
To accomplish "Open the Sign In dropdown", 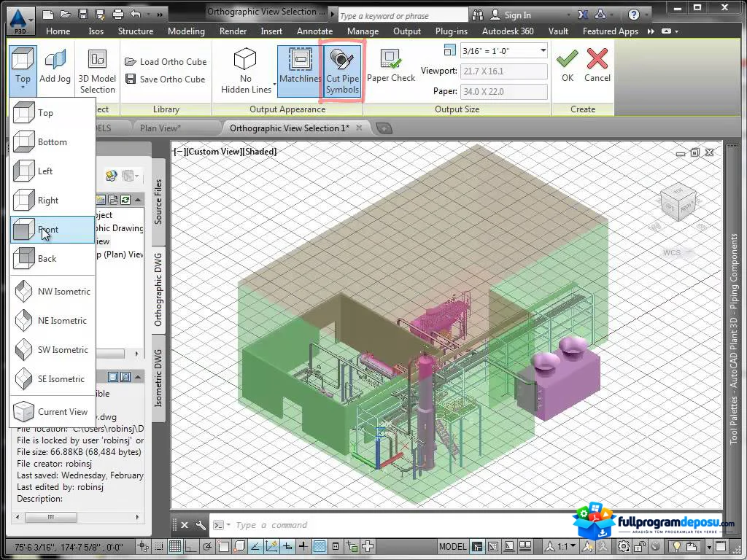I will coord(568,15).
